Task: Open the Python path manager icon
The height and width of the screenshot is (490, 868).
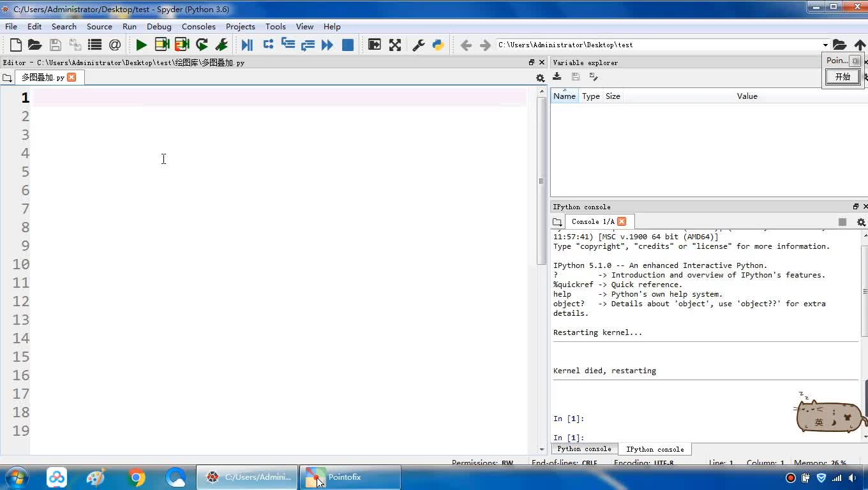Action: 438,45
